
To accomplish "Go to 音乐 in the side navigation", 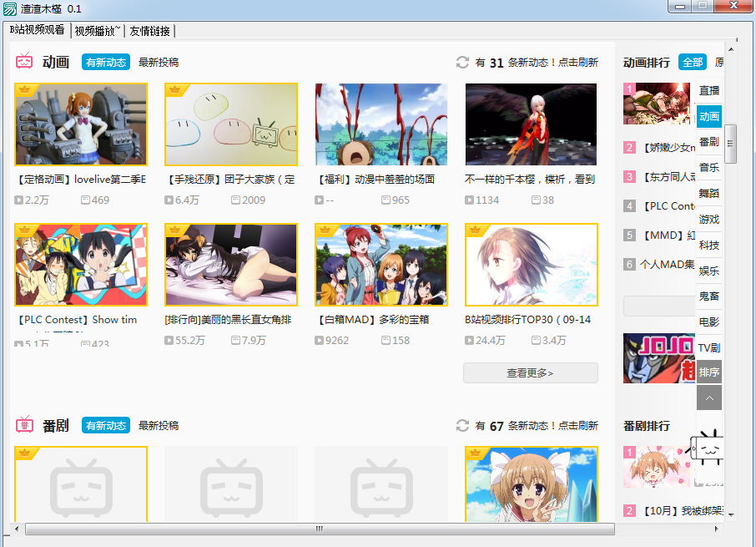I will click(709, 167).
